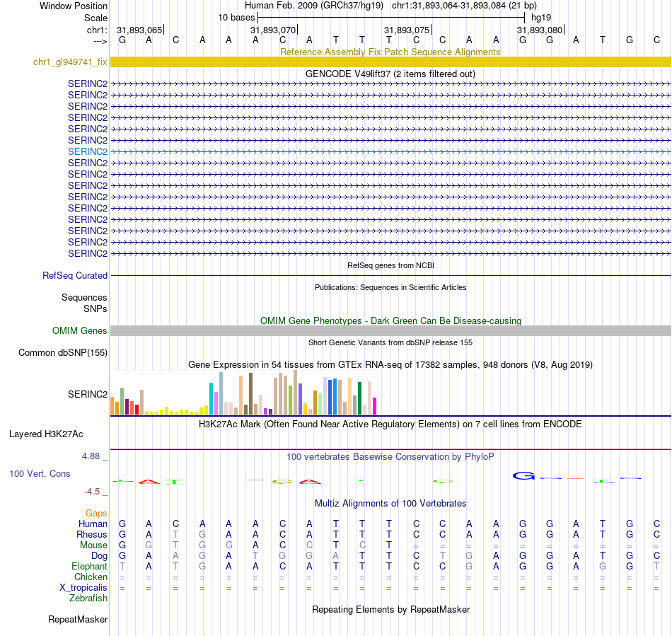672x636 pixels.
Task: Select the light-blue highlighted SERINC2 transcript label
Action: 88,151
